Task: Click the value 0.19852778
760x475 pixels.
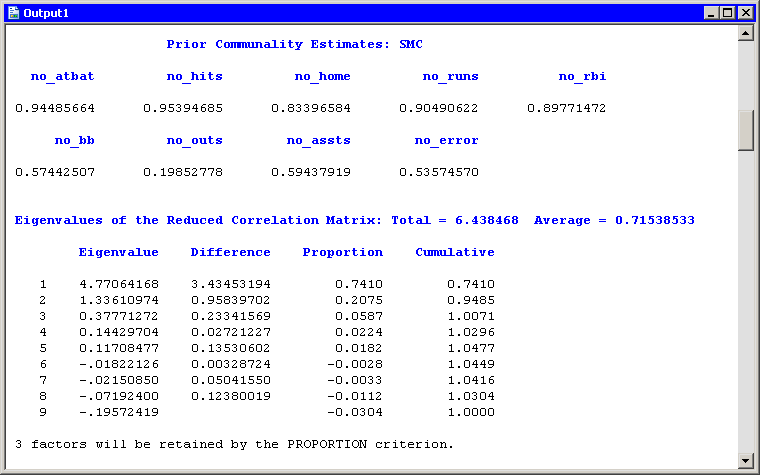Action: (183, 172)
